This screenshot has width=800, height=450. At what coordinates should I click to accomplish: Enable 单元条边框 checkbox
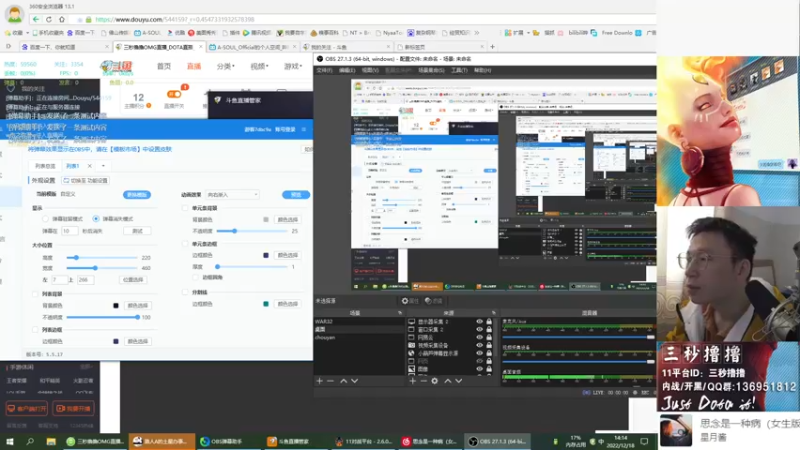point(185,244)
